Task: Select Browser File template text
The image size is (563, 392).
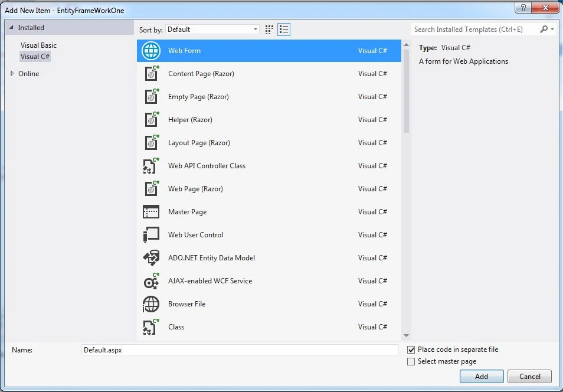Action: pyautogui.click(x=186, y=304)
